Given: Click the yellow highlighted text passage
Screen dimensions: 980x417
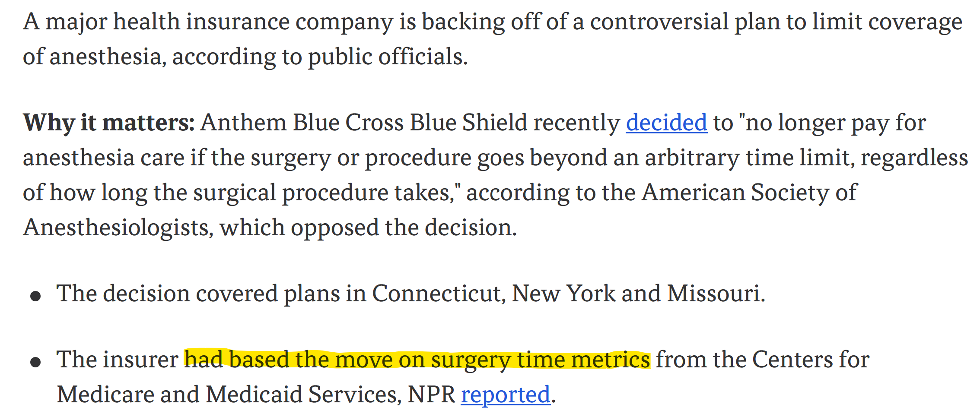Looking at the screenshot, I should [417, 359].
